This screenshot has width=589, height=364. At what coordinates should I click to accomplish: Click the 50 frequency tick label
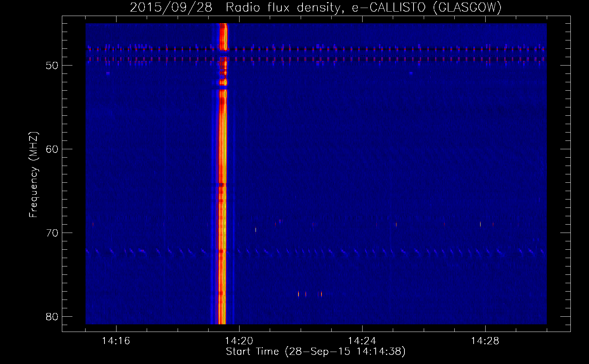click(x=52, y=66)
